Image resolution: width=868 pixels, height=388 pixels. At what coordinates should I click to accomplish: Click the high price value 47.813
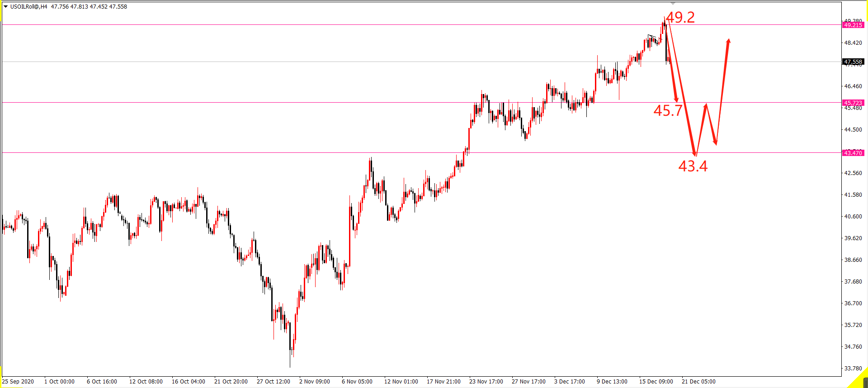click(x=79, y=7)
